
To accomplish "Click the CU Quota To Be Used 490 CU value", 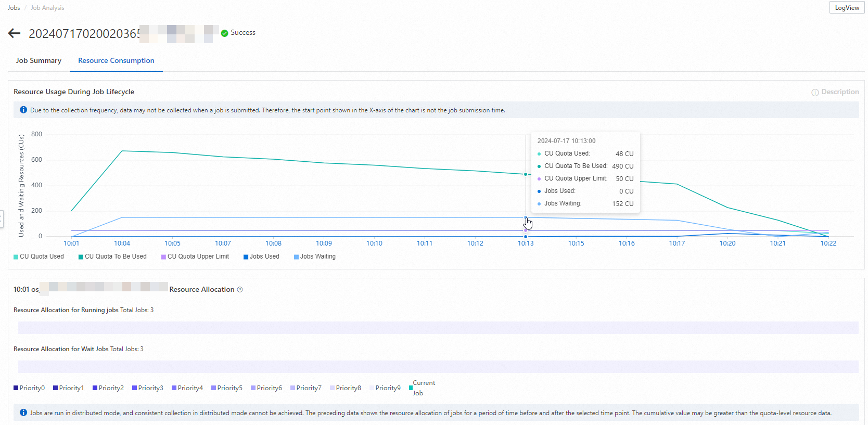I will 623,166.
